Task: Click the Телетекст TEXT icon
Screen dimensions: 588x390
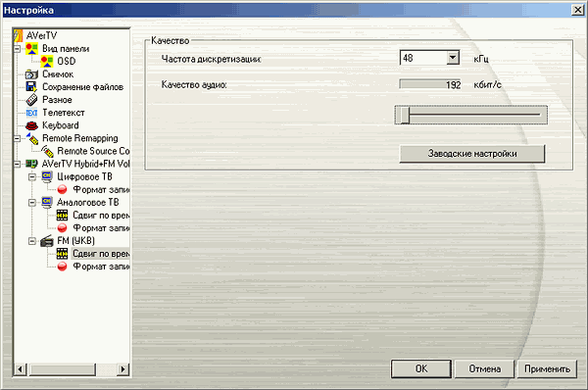Action: pos(32,113)
